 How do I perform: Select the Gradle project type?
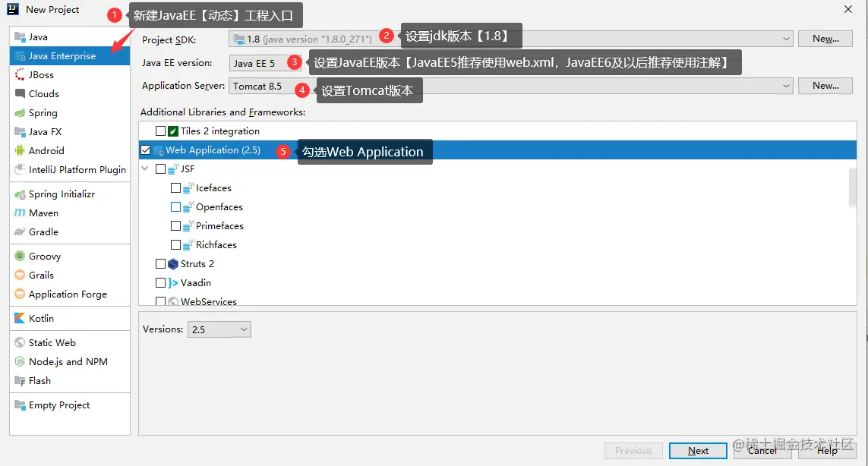(70, 232)
